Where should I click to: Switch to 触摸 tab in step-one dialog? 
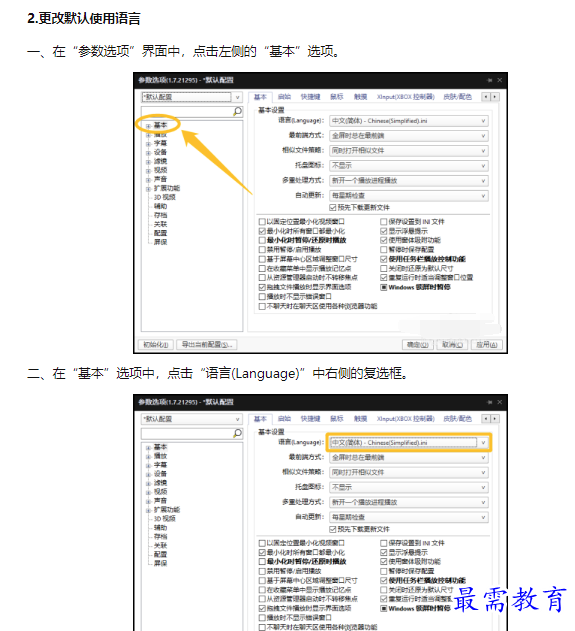point(361,97)
